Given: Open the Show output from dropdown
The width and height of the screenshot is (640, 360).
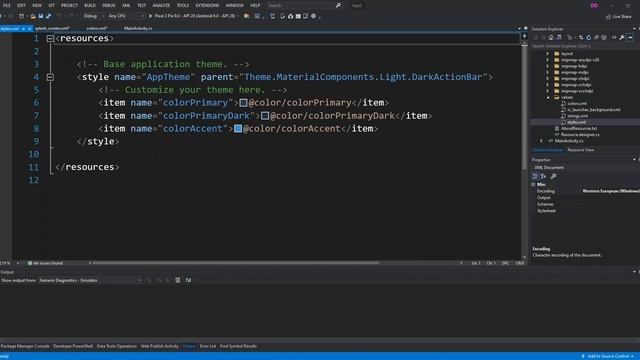Looking at the screenshot, I should coord(90,280).
